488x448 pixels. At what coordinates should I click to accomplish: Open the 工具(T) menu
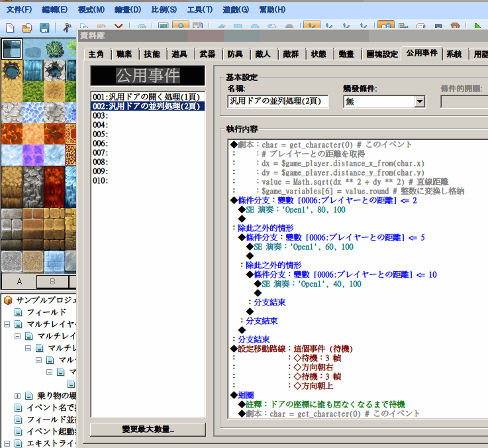(x=199, y=10)
